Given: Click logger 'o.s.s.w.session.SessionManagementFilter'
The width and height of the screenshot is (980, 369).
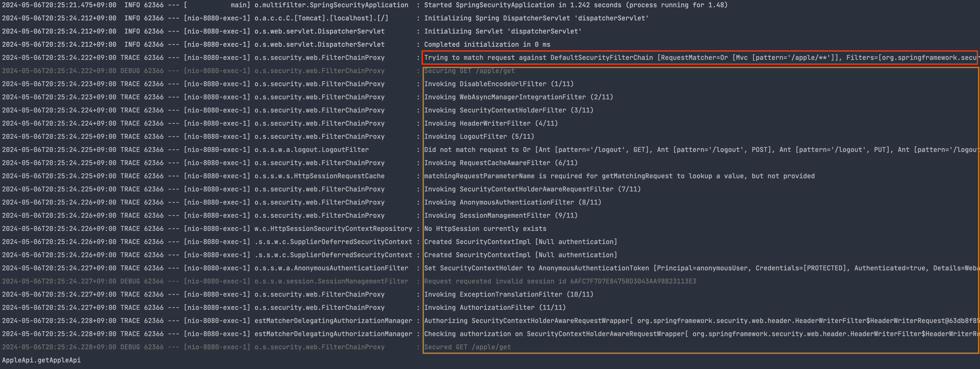Looking at the screenshot, I should tap(331, 282).
